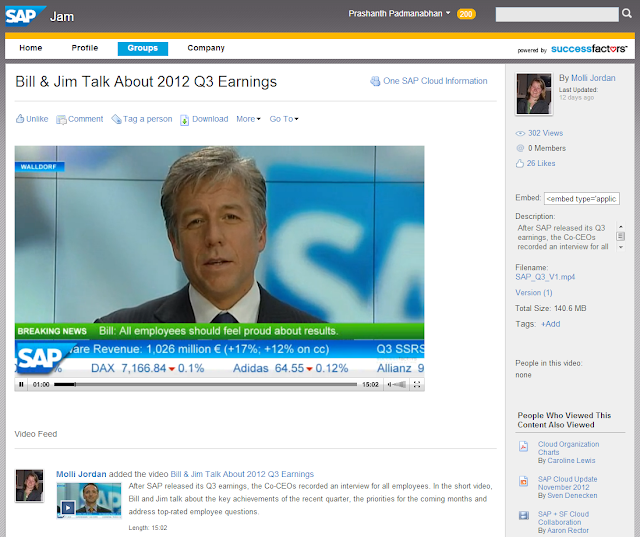Open Cloud Organization Charts link

pos(568,448)
